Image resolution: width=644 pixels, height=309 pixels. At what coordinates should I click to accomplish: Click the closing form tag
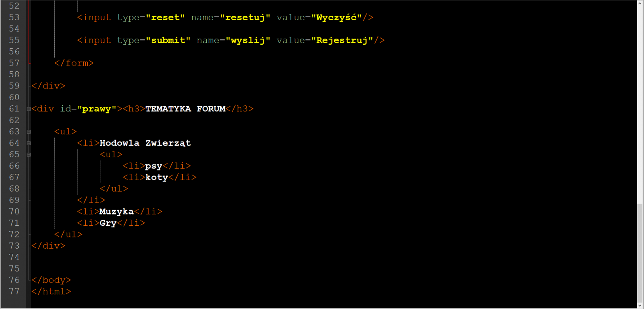coord(74,63)
